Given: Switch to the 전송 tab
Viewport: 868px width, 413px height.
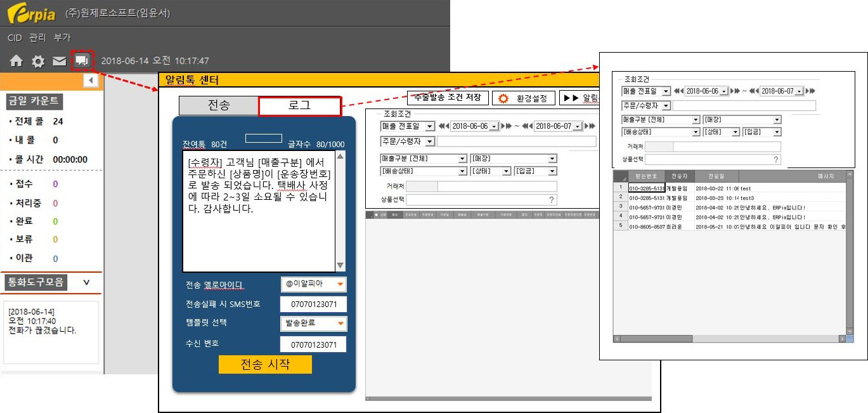Looking at the screenshot, I should (219, 105).
